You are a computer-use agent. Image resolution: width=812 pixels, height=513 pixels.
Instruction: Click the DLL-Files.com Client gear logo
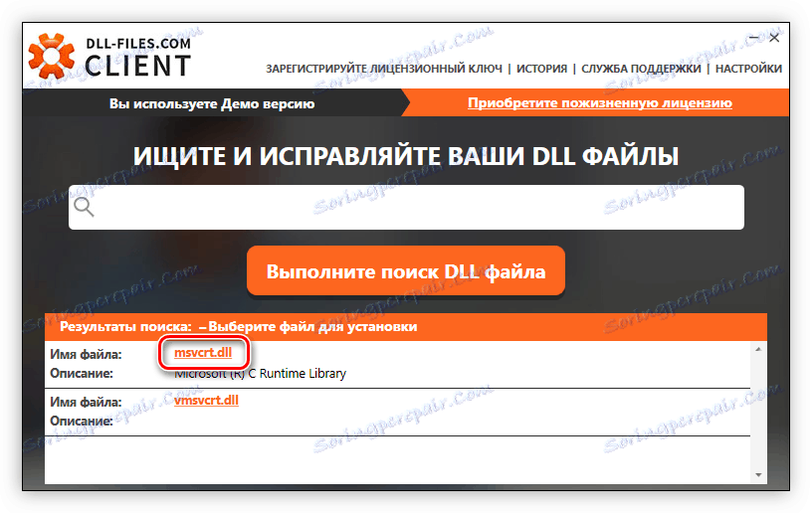52,56
